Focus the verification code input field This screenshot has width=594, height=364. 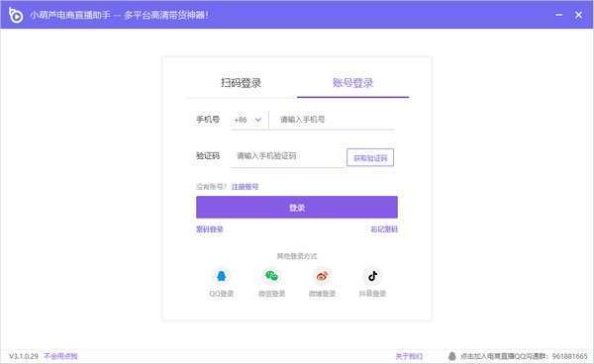[x=287, y=156]
